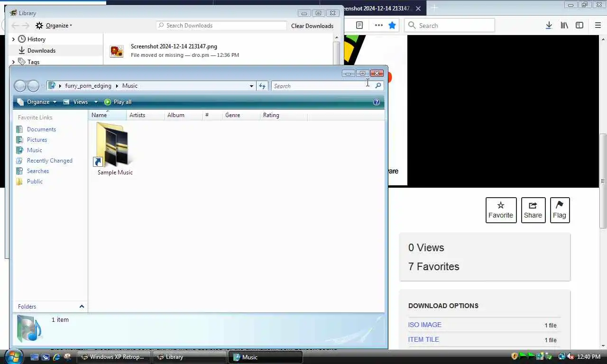Launch Internet Explorer from Quick Launch

(x=56, y=357)
